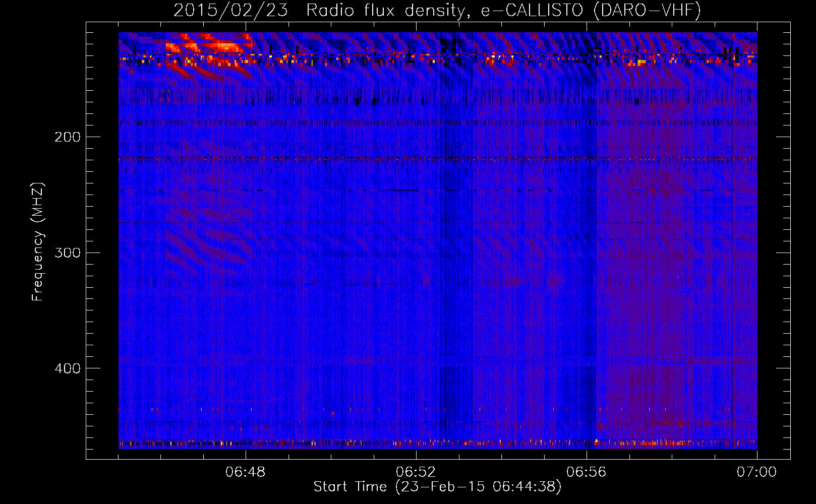This screenshot has height=504, width=816.
Task: Click the 200 frequency tick label
Action: click(68, 137)
